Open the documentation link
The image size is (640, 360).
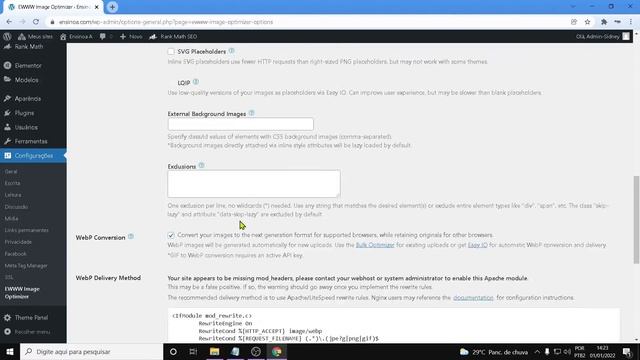pyautogui.click(x=473, y=298)
